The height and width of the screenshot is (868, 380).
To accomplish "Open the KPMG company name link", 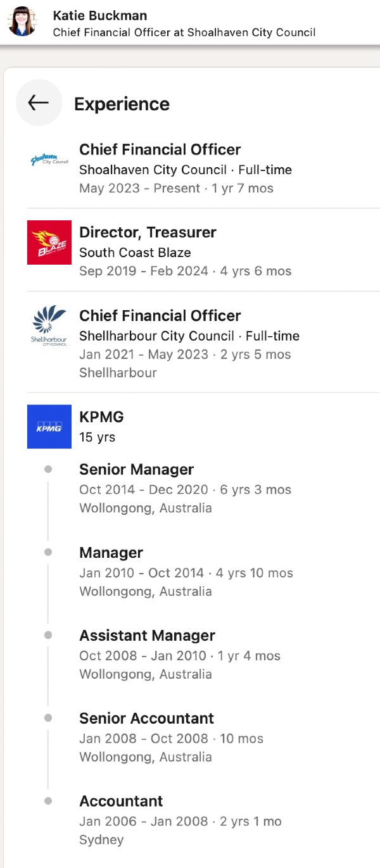I will pyautogui.click(x=101, y=417).
